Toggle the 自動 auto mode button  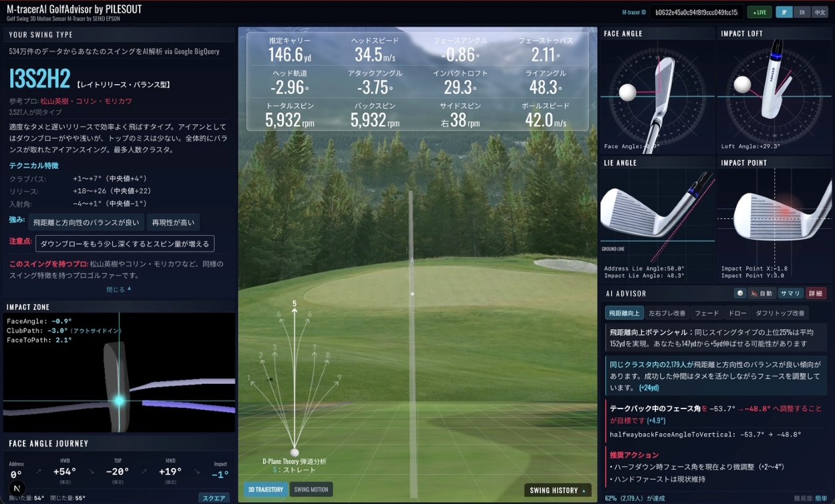(x=762, y=293)
